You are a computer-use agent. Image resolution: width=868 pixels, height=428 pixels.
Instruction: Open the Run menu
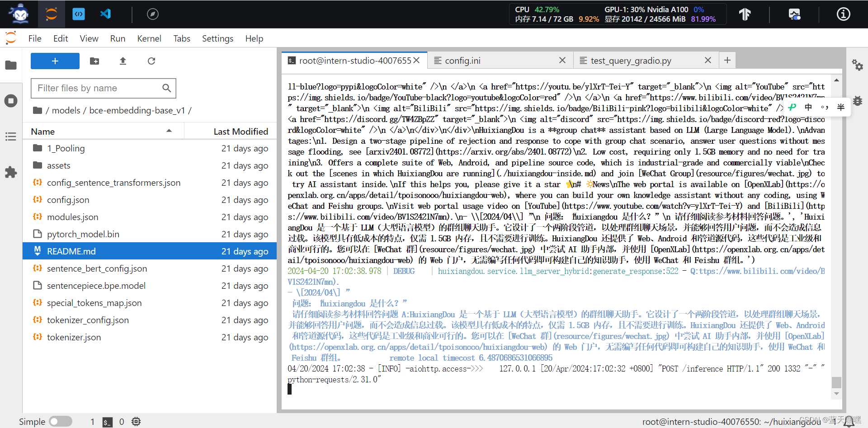pos(118,38)
